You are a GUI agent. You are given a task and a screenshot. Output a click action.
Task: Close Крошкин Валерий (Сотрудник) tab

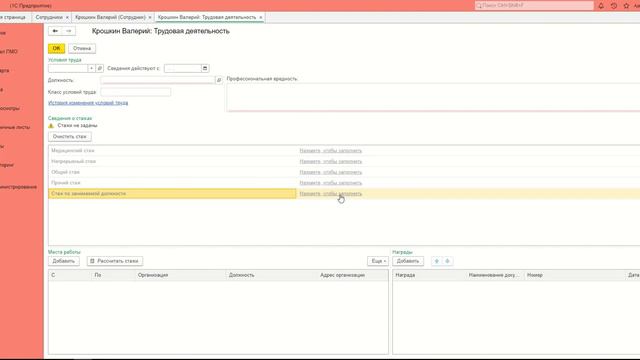pos(150,17)
